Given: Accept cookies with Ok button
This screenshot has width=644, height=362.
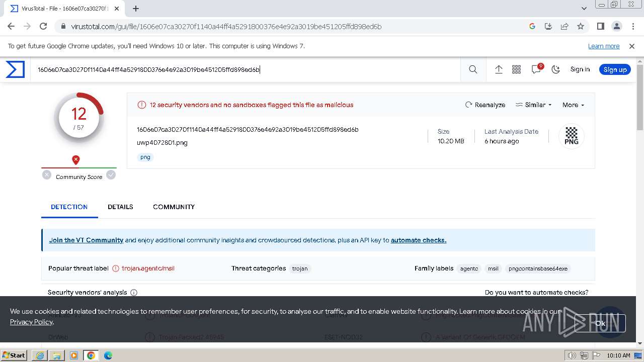Looking at the screenshot, I should pos(600,323).
